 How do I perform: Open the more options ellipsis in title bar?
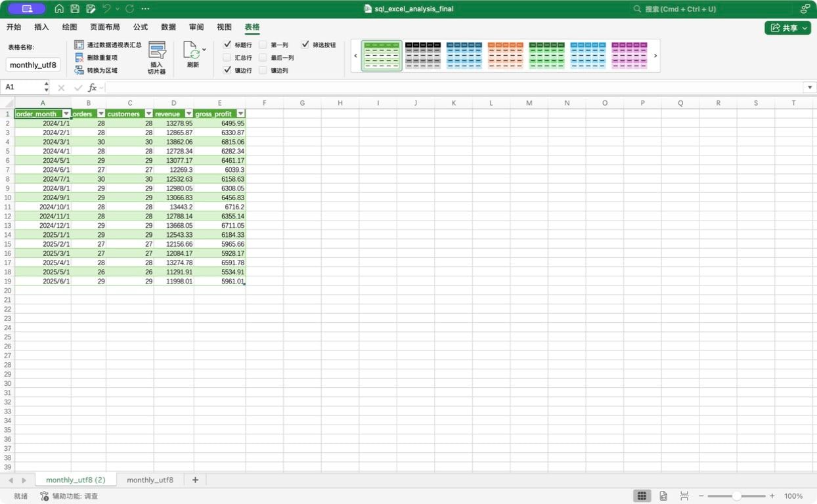click(x=145, y=9)
